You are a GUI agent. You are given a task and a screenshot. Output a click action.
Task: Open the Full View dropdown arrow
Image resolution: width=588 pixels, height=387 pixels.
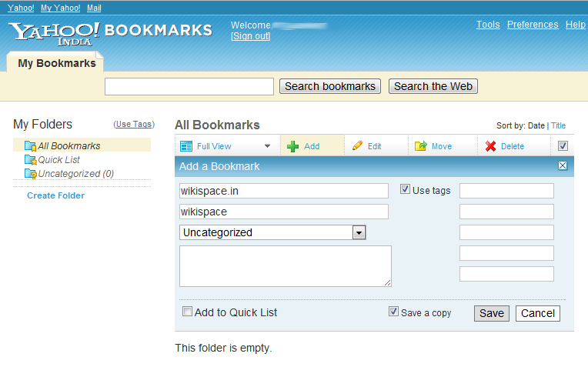[x=267, y=146]
